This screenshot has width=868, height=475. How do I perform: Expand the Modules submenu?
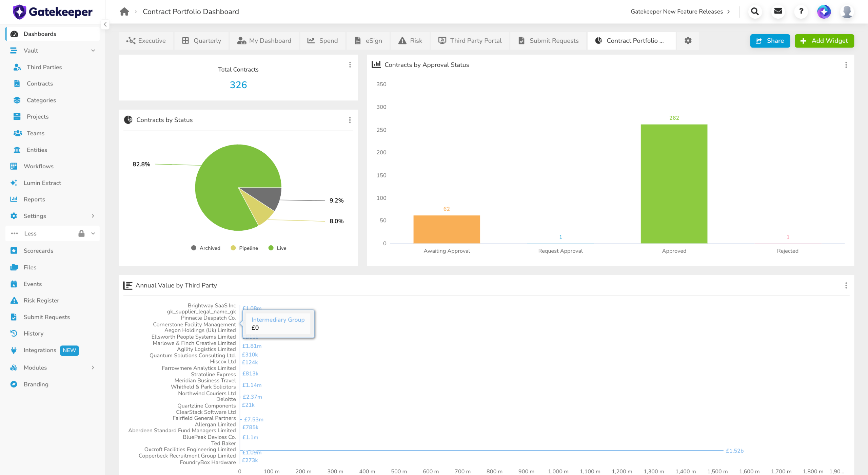[x=93, y=367]
